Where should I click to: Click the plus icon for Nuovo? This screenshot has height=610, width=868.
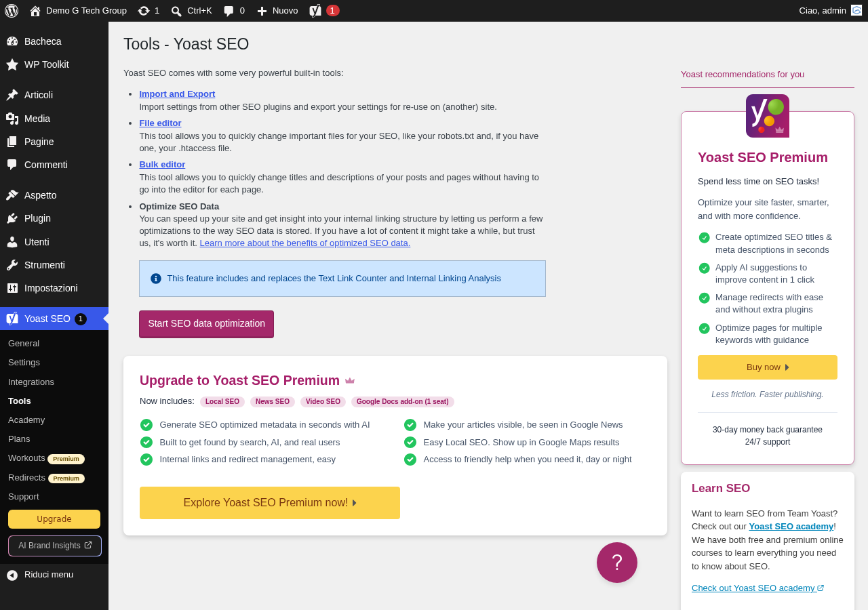262,11
